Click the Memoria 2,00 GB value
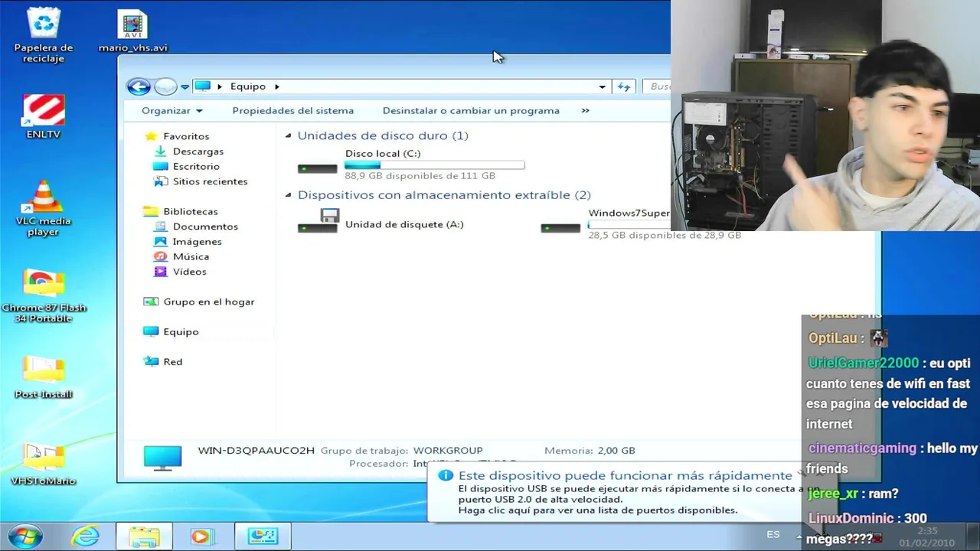The height and width of the screenshot is (551, 980). [616, 451]
